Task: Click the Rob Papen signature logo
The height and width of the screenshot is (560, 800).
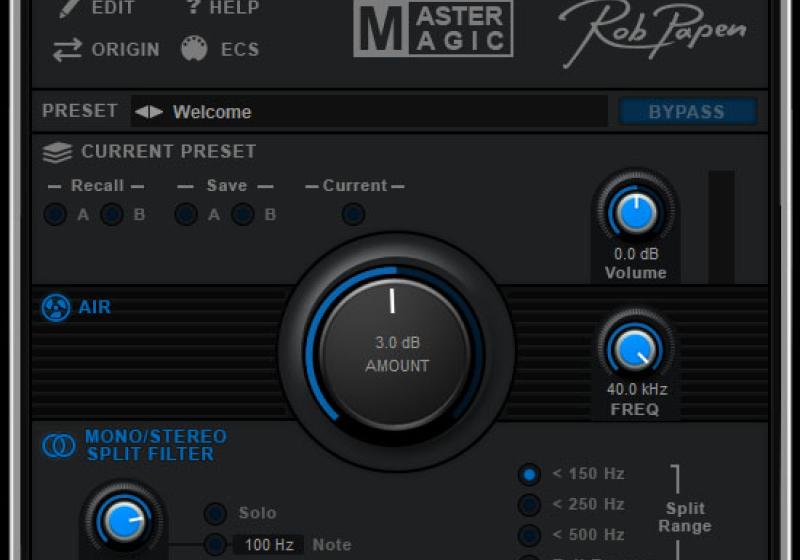Action: (654, 33)
